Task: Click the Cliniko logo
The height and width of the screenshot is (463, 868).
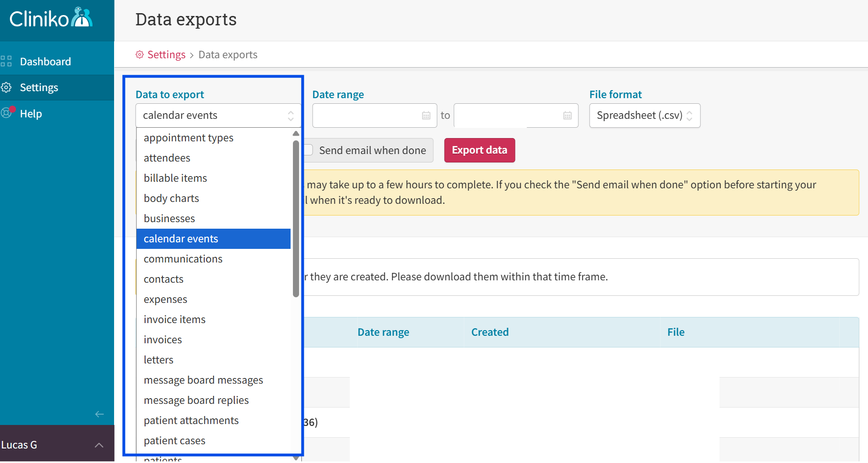Action: point(51,18)
